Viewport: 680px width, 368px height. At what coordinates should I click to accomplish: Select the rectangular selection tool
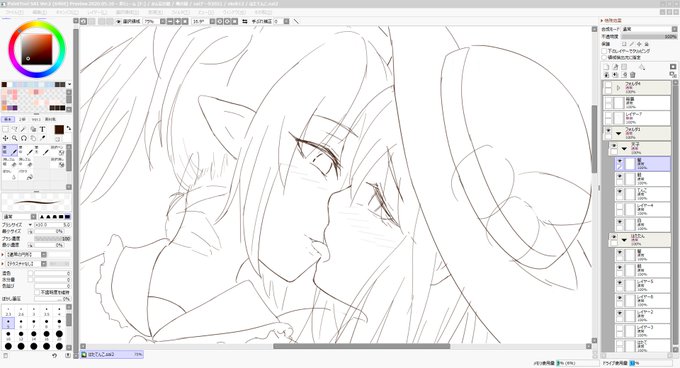point(5,129)
